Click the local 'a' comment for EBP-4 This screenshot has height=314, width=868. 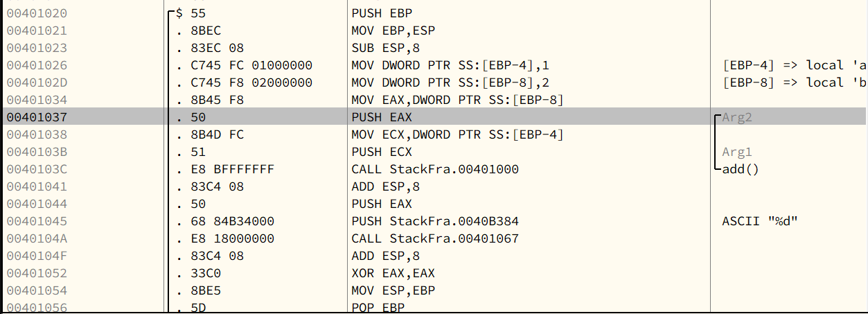(794, 65)
